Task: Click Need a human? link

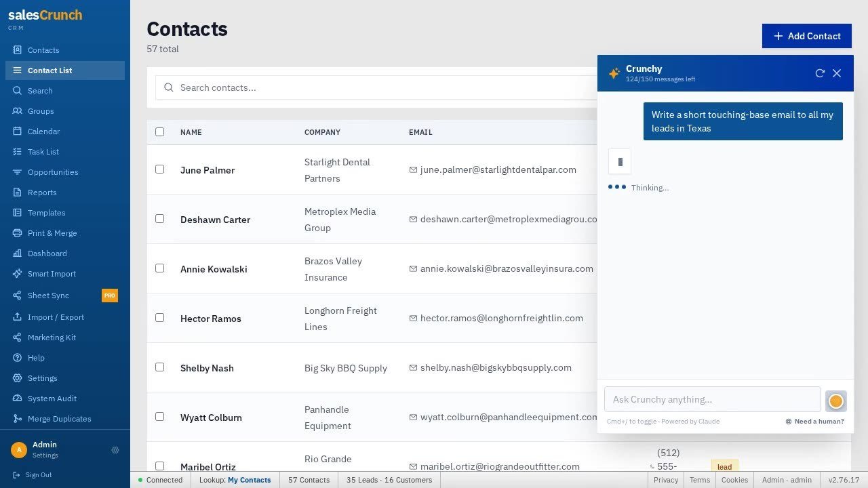Action: (815, 422)
